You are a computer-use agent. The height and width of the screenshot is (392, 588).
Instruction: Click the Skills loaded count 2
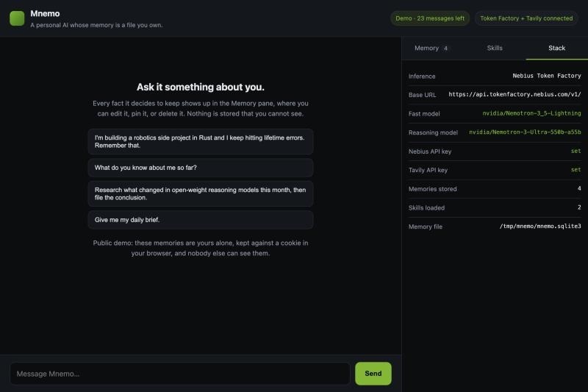point(579,207)
